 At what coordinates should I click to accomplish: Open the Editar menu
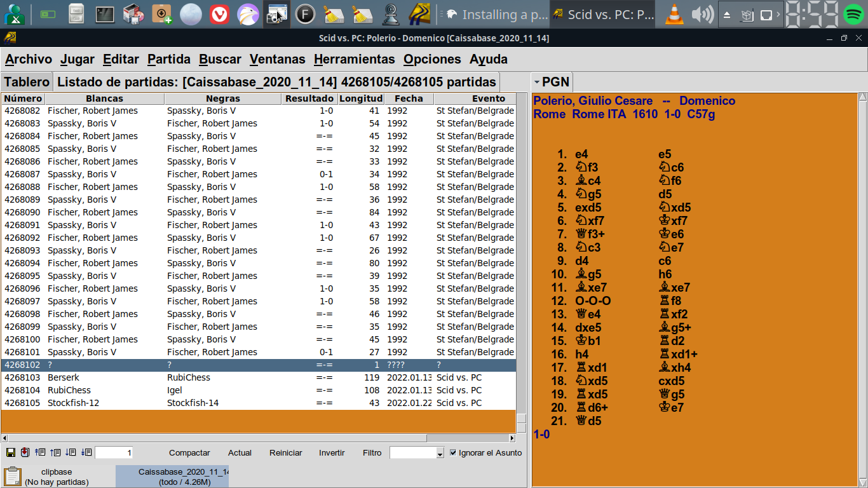pos(121,59)
